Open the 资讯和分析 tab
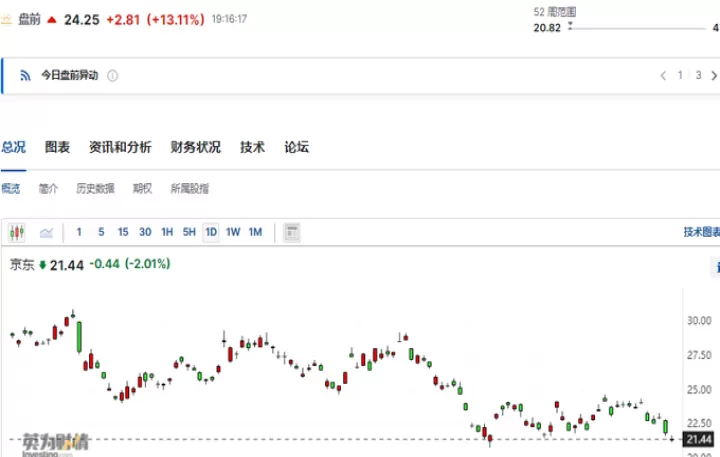 tap(120, 147)
